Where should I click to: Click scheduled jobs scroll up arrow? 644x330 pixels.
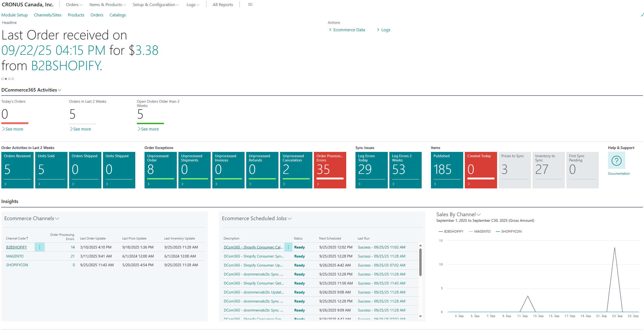pos(420,246)
